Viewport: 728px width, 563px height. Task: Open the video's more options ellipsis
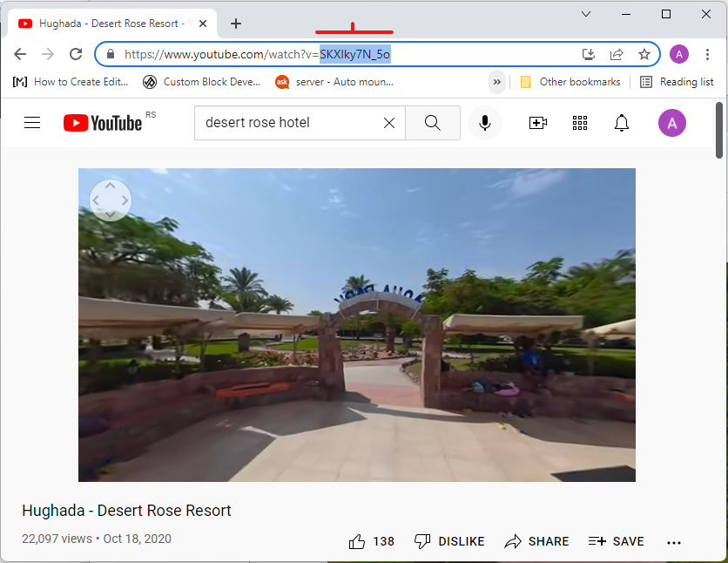[674, 542]
